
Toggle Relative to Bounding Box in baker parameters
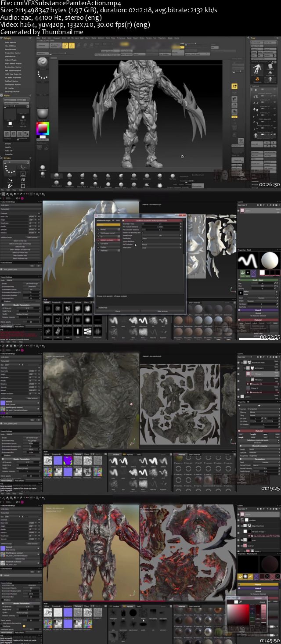(x=142, y=232)
